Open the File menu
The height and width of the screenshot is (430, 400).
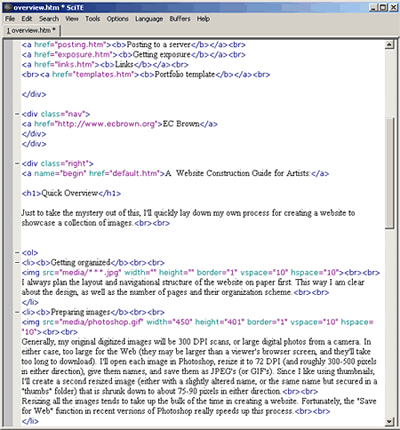pyautogui.click(x=10, y=19)
